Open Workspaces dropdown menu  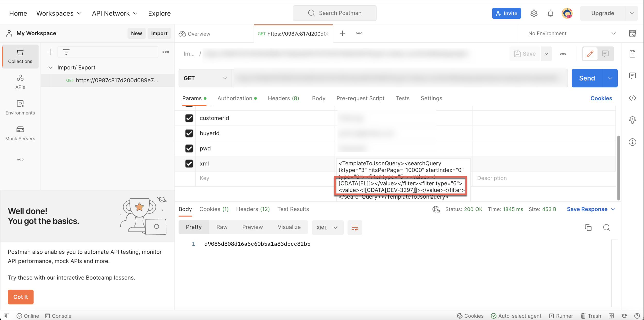click(59, 13)
